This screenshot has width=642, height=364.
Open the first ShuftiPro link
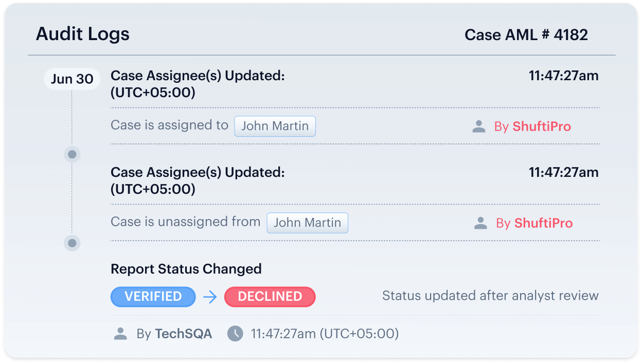(x=542, y=126)
